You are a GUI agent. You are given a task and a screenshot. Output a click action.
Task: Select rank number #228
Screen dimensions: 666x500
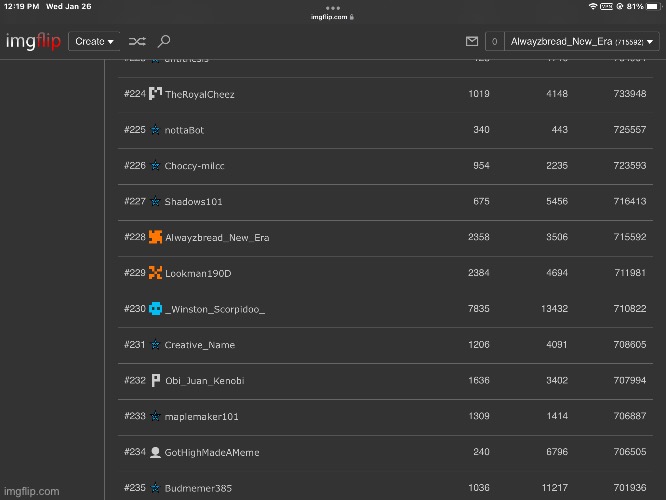point(135,237)
